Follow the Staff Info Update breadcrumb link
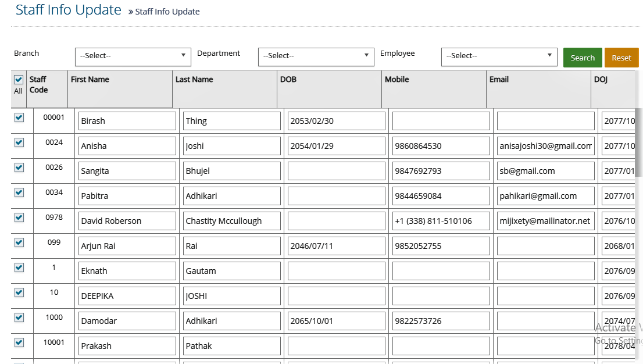Image resolution: width=643 pixels, height=364 pixels. pos(167,12)
